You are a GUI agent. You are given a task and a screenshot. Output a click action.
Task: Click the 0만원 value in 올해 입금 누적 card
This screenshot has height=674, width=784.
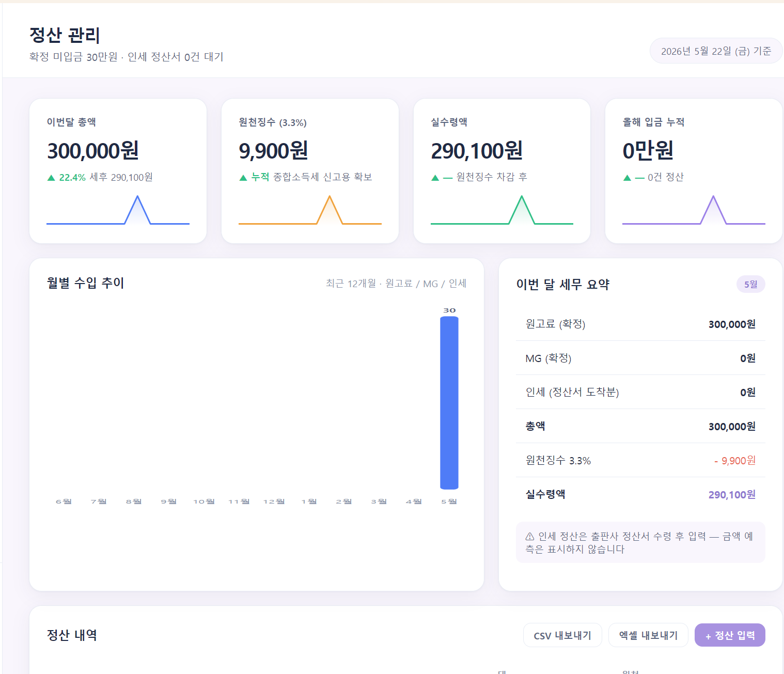(x=648, y=151)
